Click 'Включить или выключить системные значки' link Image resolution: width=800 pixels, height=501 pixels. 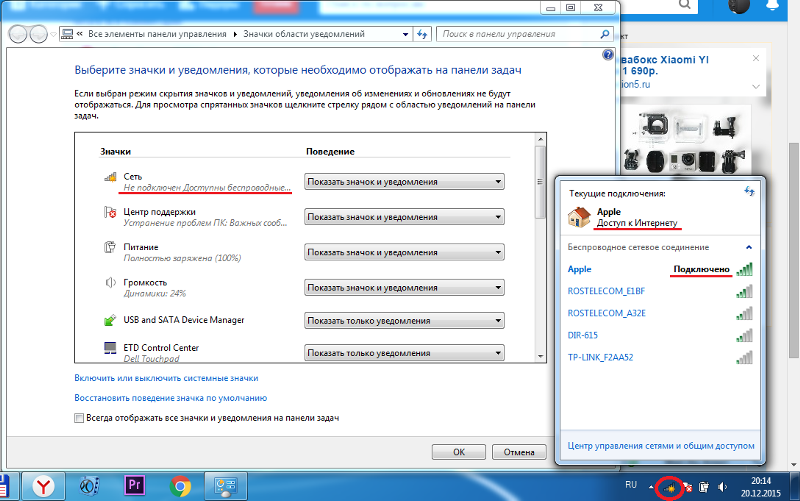pyautogui.click(x=166, y=378)
